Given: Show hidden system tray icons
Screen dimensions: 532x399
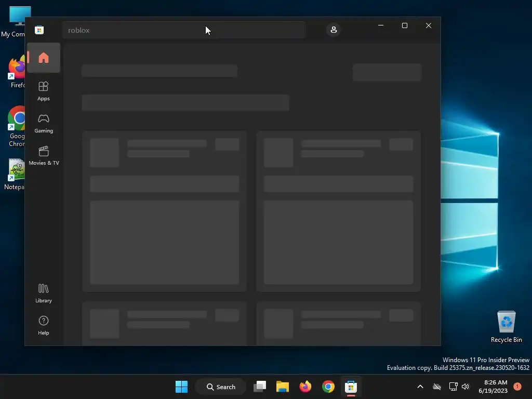Looking at the screenshot, I should [420, 387].
